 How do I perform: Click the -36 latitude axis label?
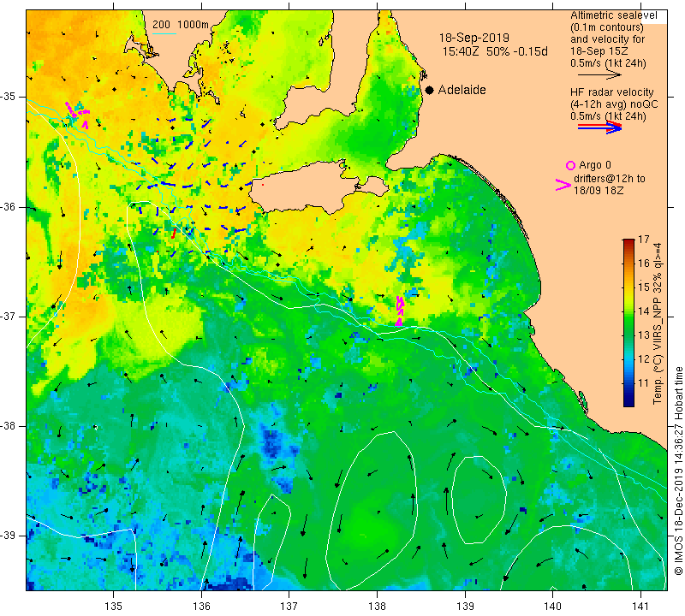(x=8, y=206)
